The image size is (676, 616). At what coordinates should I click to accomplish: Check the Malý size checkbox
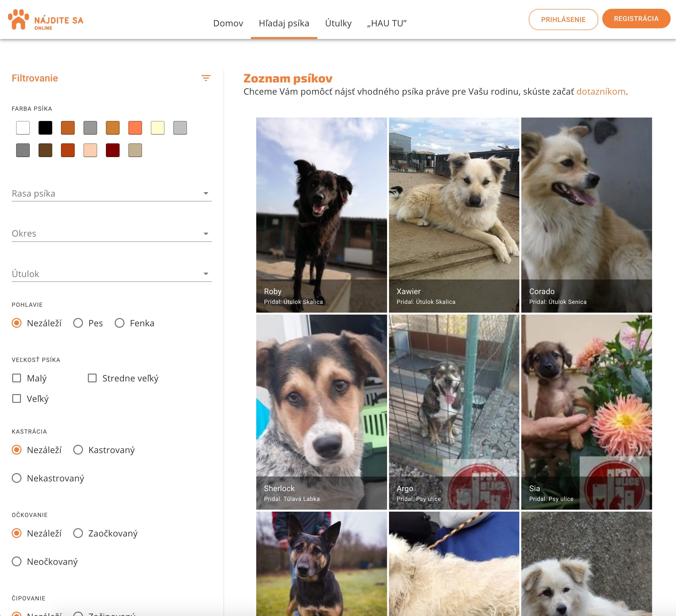click(16, 378)
